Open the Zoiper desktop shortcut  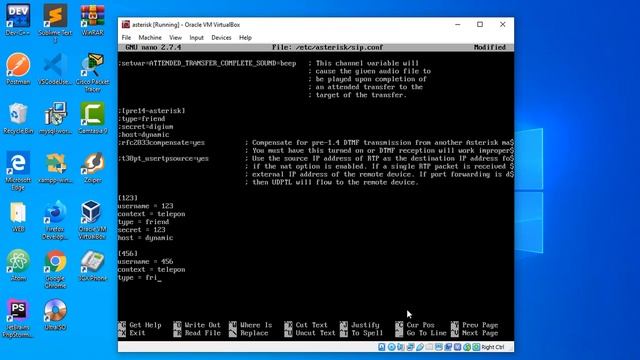click(x=92, y=168)
